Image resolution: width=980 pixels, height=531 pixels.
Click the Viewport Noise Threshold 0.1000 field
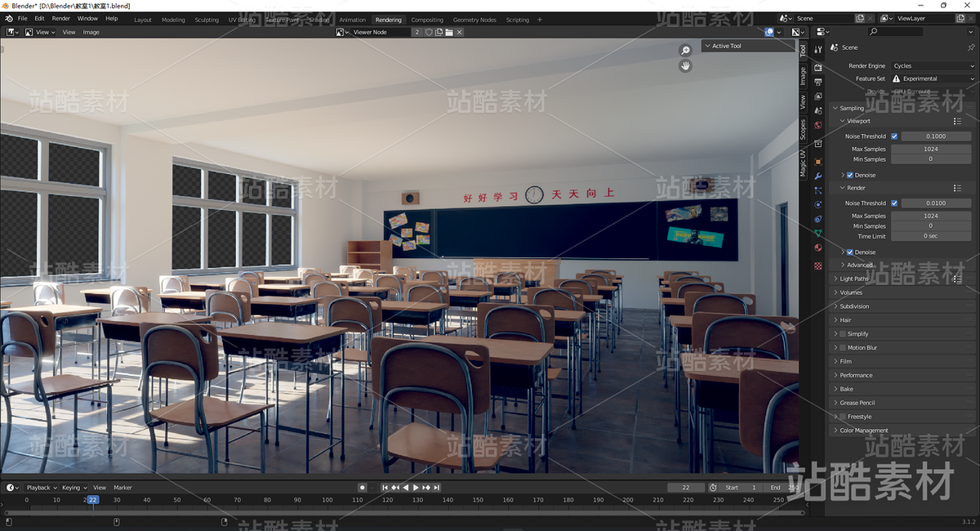tap(936, 136)
